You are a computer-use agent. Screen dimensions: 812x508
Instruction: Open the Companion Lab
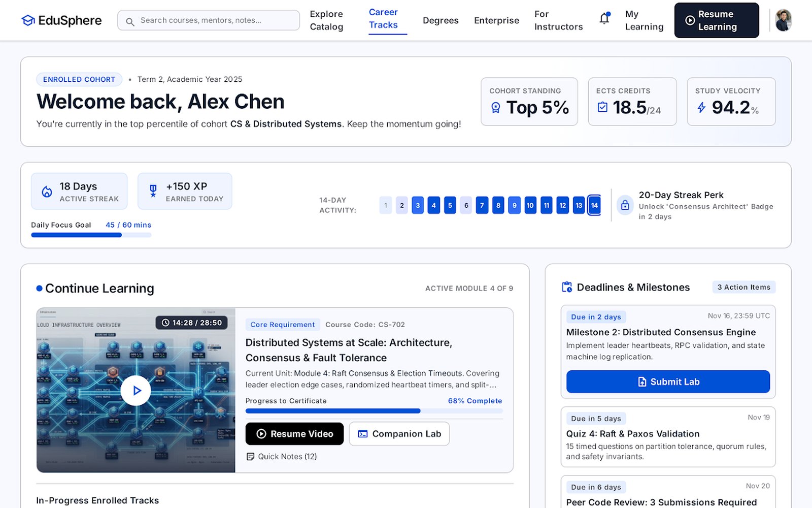pos(399,434)
